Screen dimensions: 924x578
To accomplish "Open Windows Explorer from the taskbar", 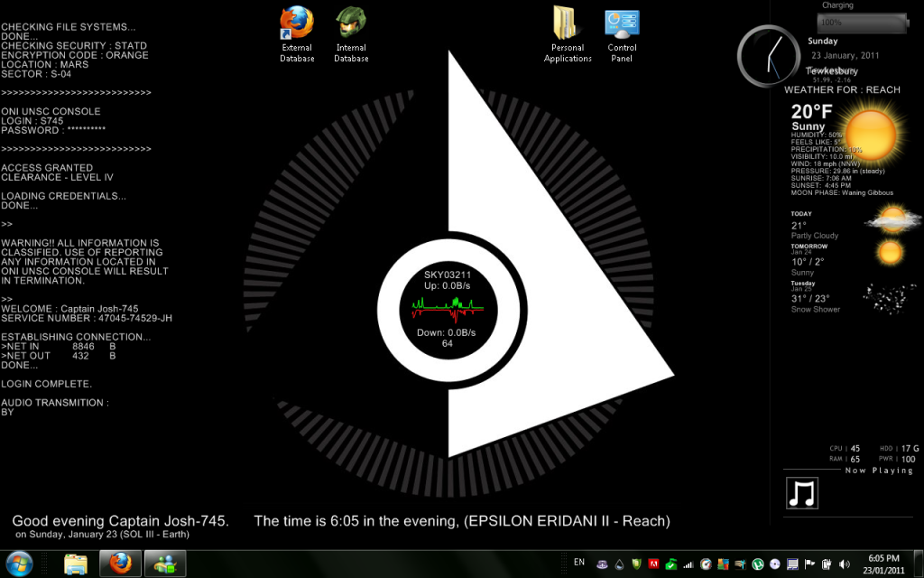I will (76, 564).
